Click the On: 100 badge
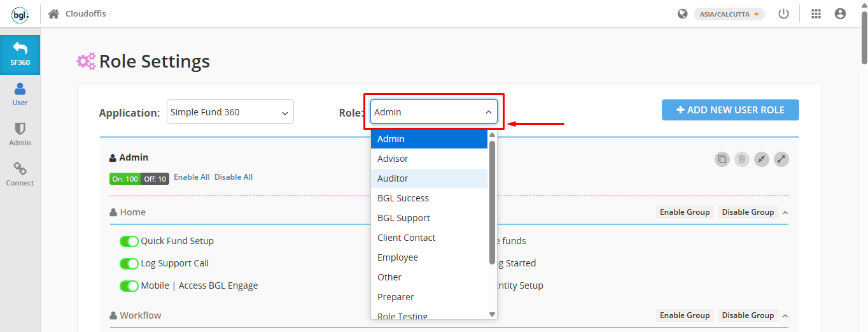 click(x=125, y=179)
